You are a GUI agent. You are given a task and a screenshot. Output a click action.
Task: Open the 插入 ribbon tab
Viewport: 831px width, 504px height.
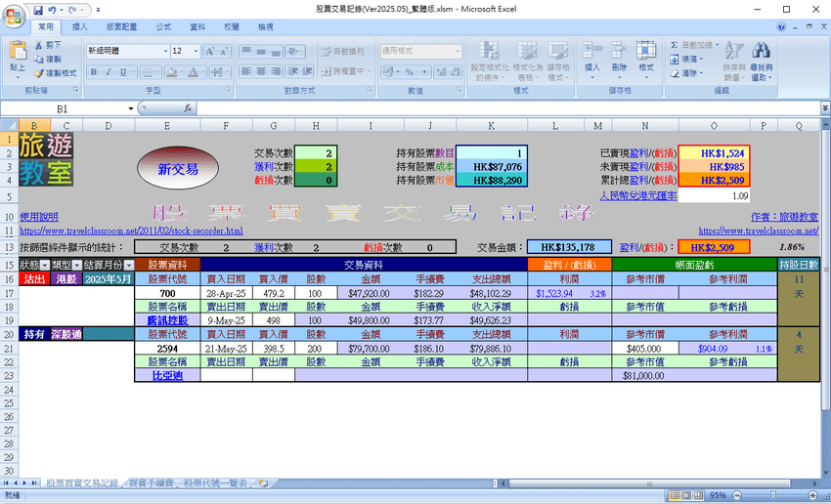click(x=79, y=27)
